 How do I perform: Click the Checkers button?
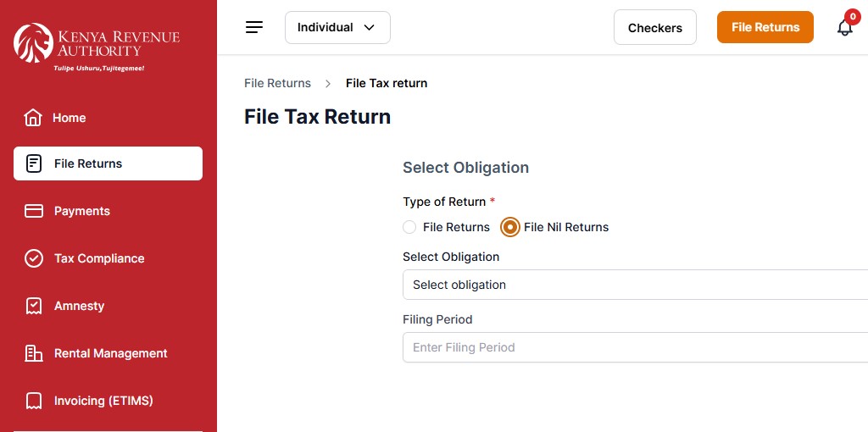tap(654, 27)
